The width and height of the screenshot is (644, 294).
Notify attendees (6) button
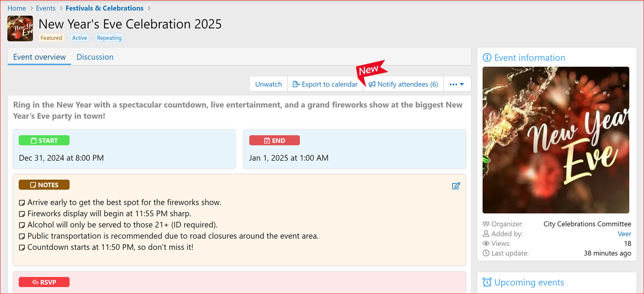point(403,84)
